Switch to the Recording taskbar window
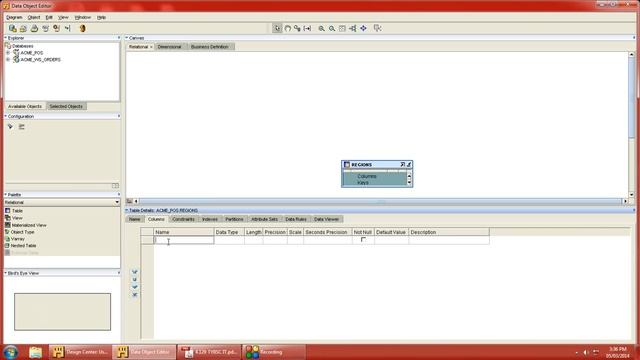Image resolution: width=640 pixels, height=360 pixels. click(274, 352)
